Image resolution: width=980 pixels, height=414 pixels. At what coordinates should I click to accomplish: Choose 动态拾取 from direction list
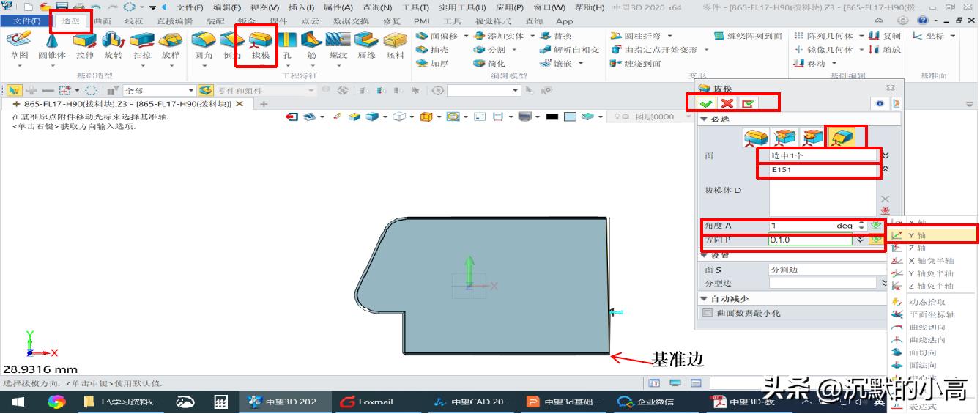(x=933, y=301)
